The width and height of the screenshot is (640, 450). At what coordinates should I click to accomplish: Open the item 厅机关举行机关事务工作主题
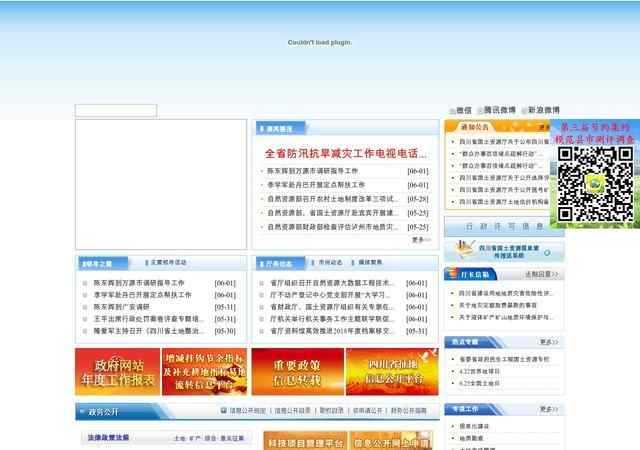[x=332, y=319]
